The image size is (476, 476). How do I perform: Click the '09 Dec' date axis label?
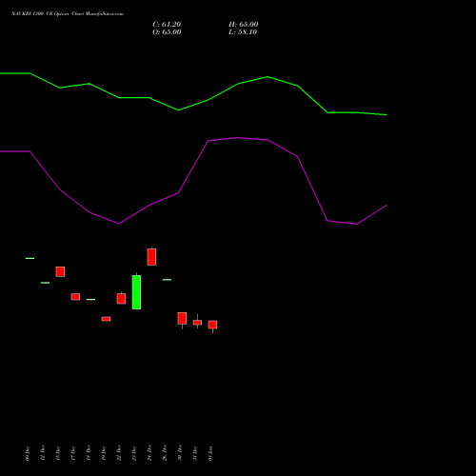point(27,453)
